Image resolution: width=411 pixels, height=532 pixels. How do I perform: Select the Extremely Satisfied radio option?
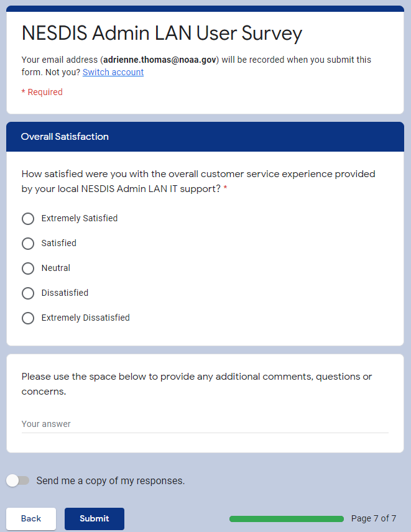click(28, 219)
